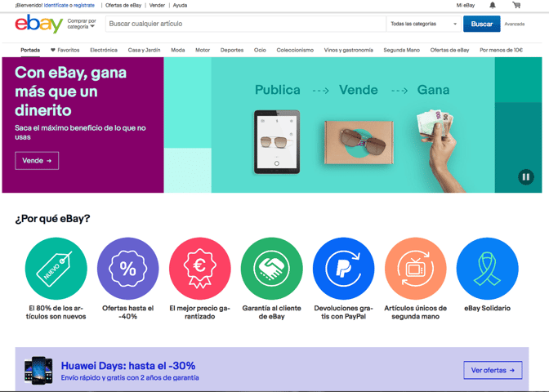This screenshot has height=392, width=549.
Task: Open 'Todas las categorías' combo box
Action: tap(424, 24)
